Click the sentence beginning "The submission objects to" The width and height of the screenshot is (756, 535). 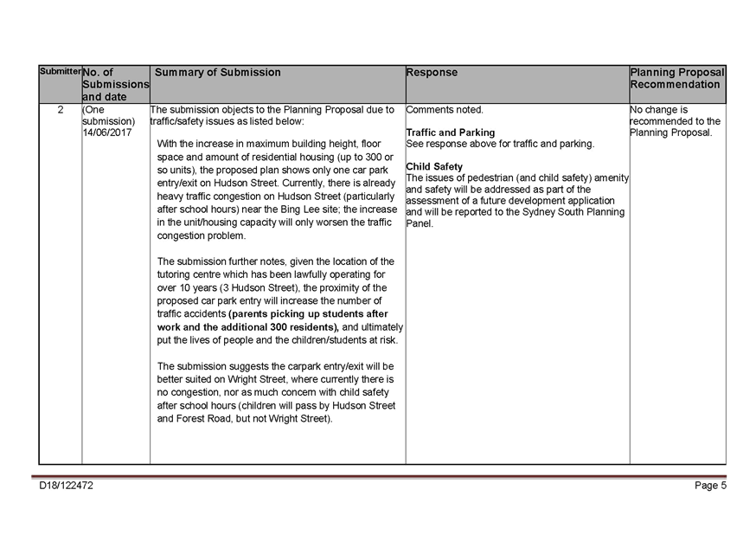272,115
